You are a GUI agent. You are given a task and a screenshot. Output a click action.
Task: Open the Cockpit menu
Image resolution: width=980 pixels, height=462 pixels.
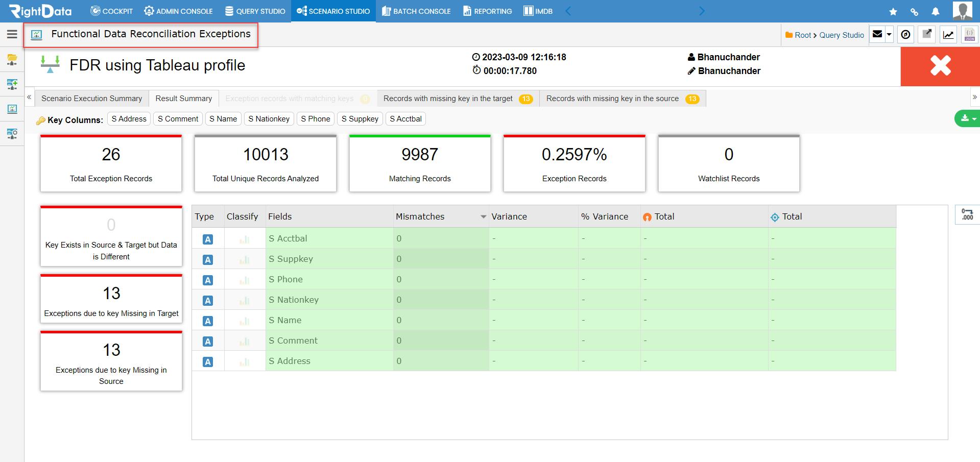pyautogui.click(x=111, y=11)
